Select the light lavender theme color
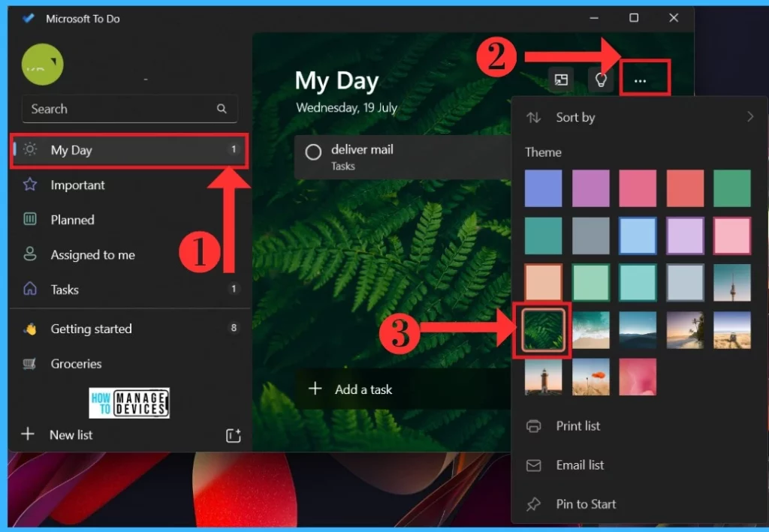The width and height of the screenshot is (769, 532). coord(685,236)
